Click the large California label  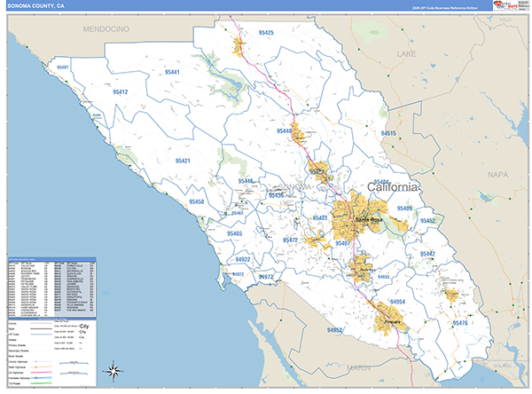tap(386, 187)
